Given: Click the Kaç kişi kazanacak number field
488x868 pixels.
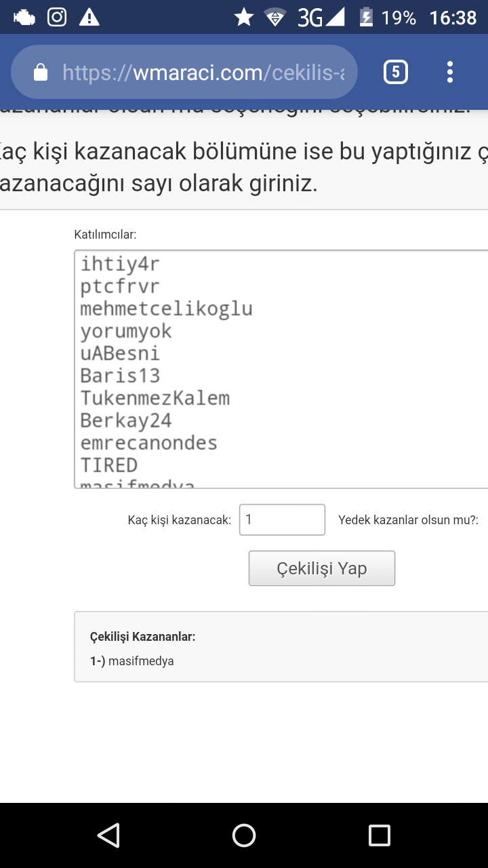Looking at the screenshot, I should point(282,519).
